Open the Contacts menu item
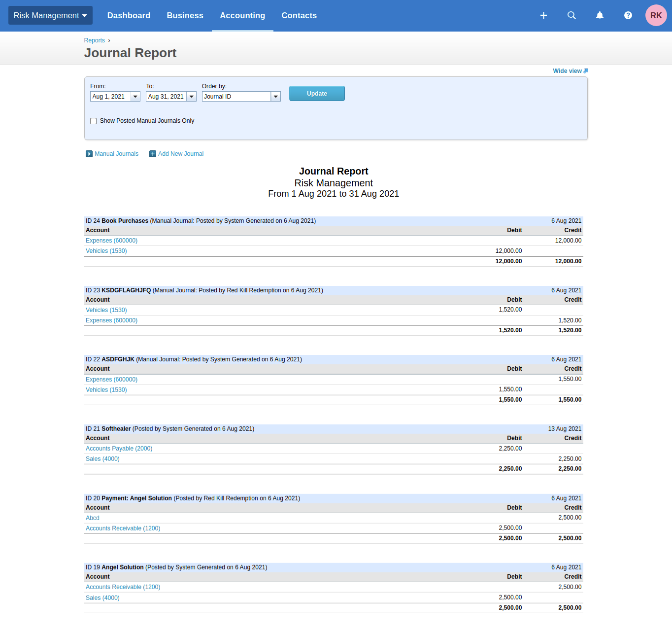Screen dimensions: 672x631 click(299, 15)
